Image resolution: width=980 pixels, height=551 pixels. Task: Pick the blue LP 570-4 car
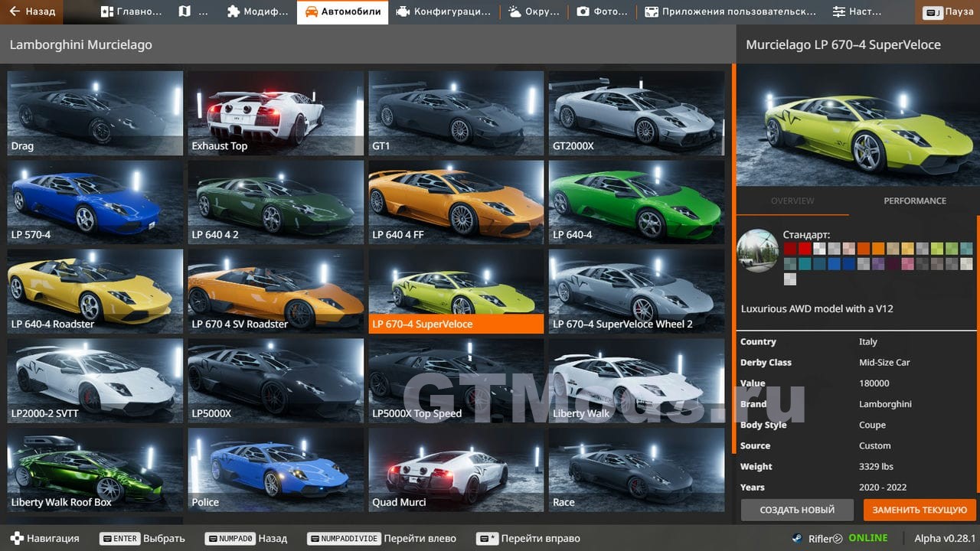coord(95,202)
